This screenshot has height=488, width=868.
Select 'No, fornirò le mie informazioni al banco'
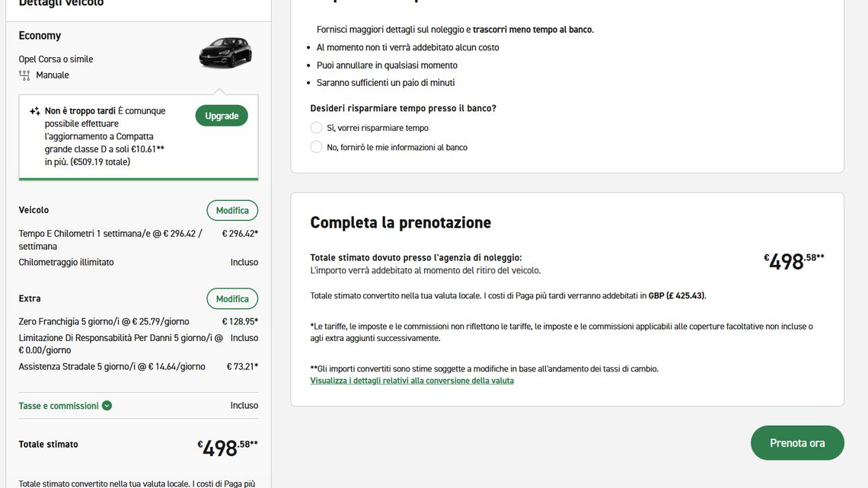pyautogui.click(x=316, y=147)
